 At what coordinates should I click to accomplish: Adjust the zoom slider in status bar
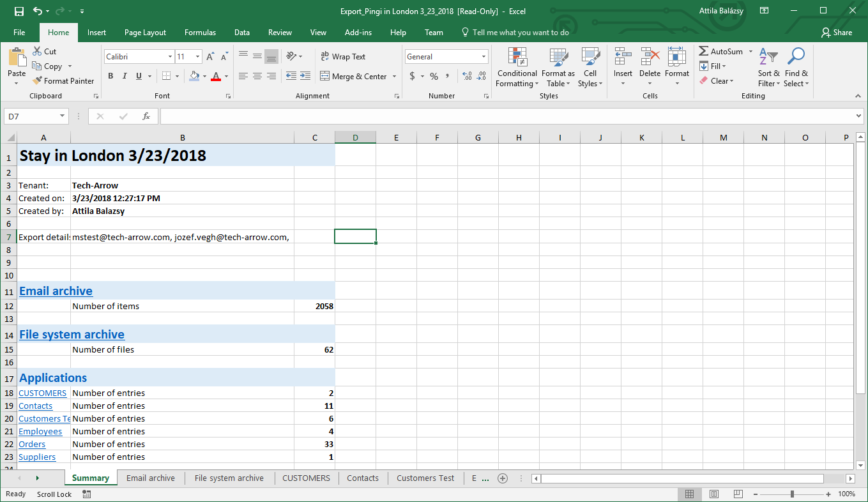click(792, 494)
